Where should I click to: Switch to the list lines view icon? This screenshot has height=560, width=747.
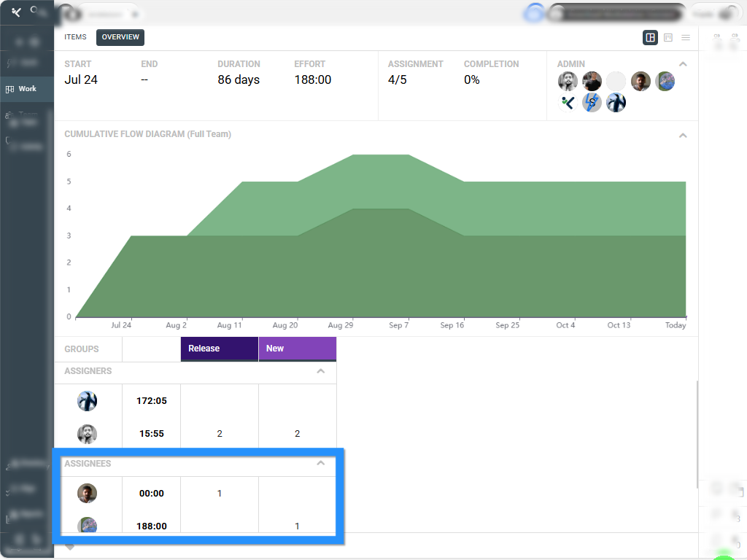[686, 37]
